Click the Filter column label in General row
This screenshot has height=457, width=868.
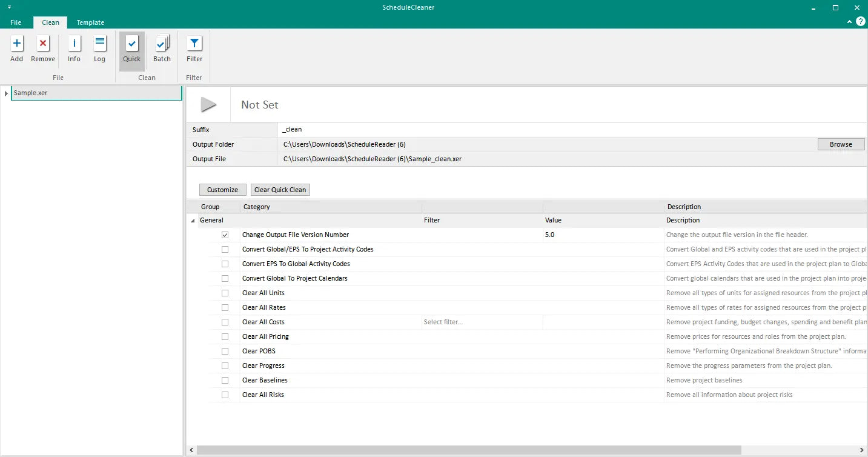click(x=432, y=221)
